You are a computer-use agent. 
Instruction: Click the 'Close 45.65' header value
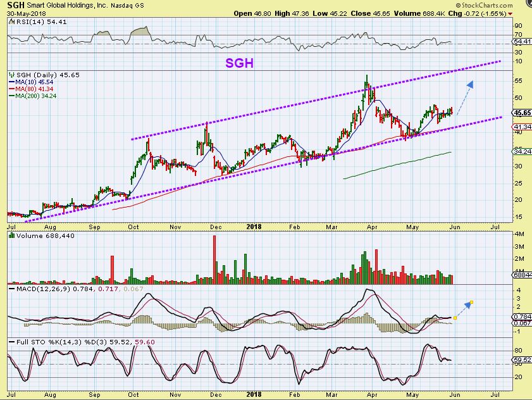point(370,13)
